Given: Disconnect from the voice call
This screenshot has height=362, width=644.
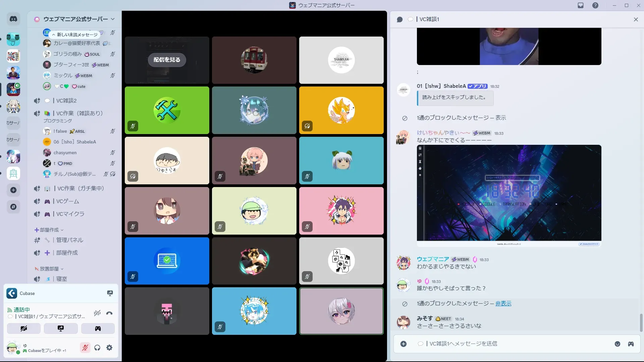Looking at the screenshot, I should coord(109,313).
